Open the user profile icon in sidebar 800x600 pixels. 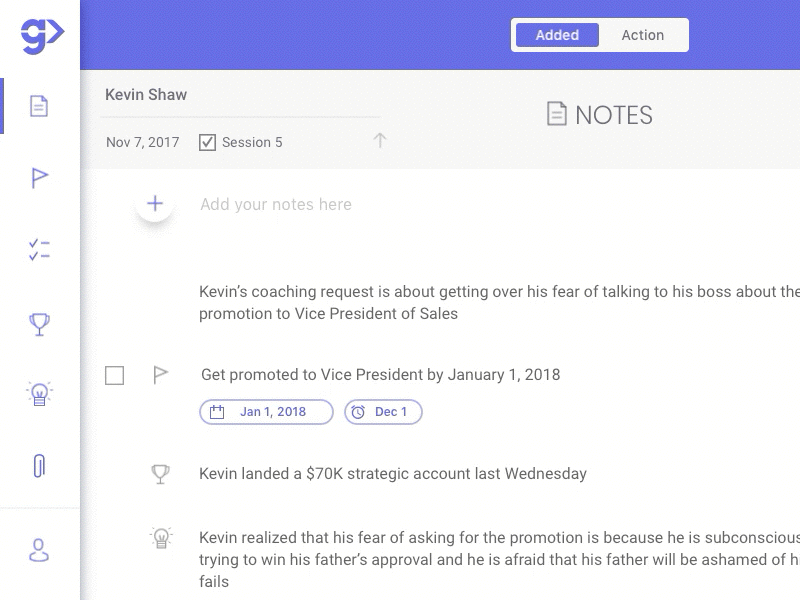coord(39,550)
